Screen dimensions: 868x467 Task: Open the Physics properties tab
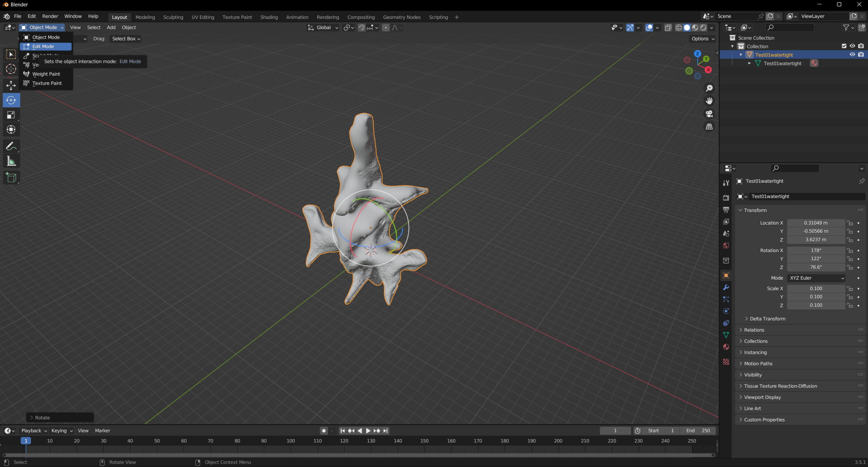tap(726, 311)
